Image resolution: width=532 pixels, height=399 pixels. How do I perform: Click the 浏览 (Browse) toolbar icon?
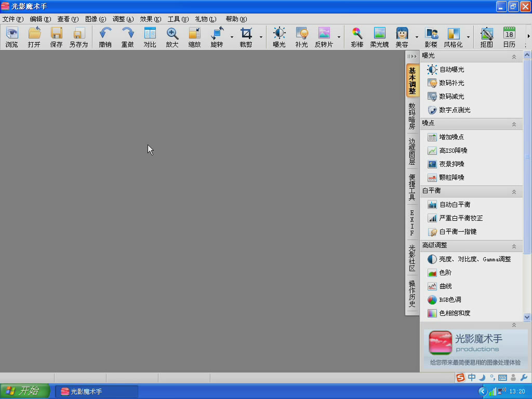[12, 37]
